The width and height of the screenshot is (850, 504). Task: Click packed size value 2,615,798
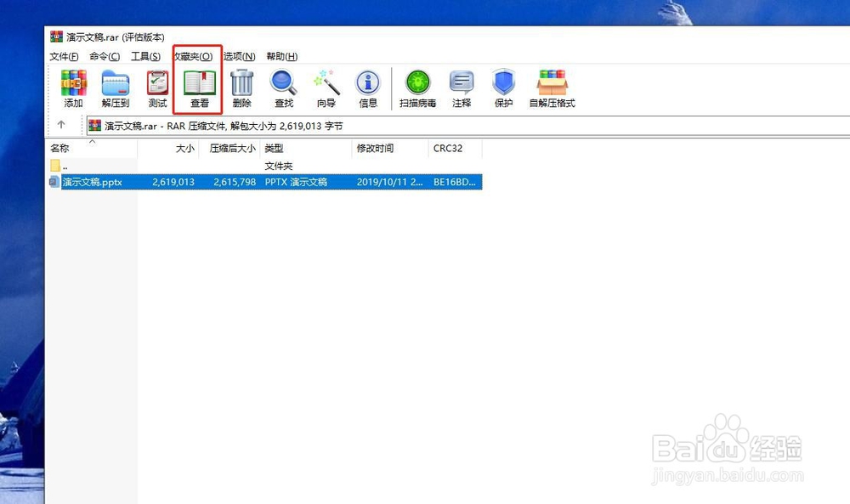pos(235,182)
